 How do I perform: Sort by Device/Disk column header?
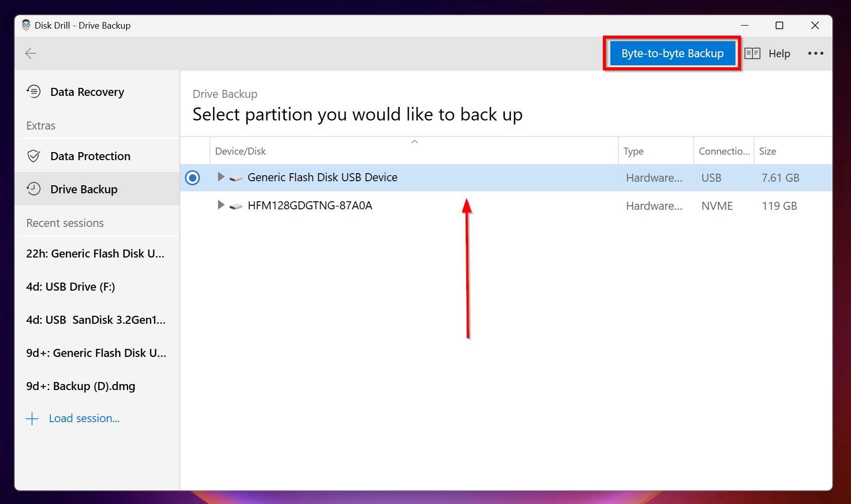click(414, 151)
